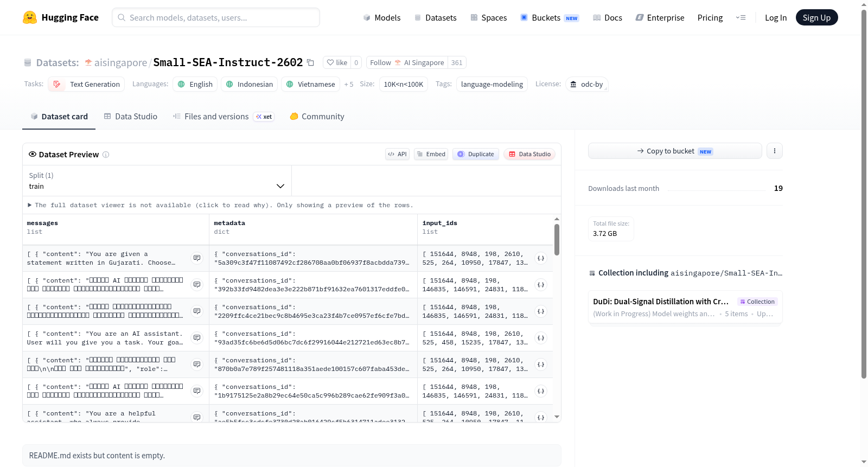Click the Sign Up button

(816, 17)
